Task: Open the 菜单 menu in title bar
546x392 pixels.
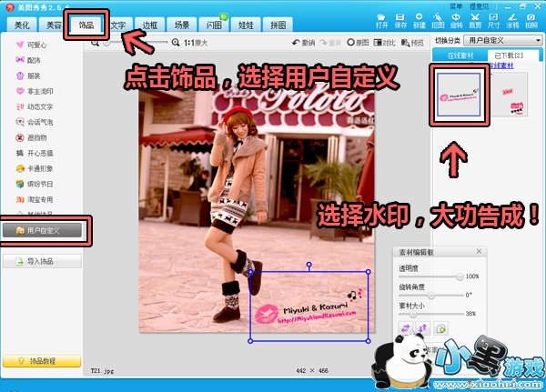Action: [456, 6]
